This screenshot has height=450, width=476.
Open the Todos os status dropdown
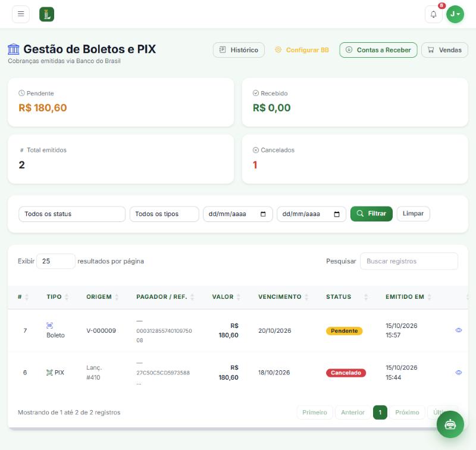tap(72, 214)
